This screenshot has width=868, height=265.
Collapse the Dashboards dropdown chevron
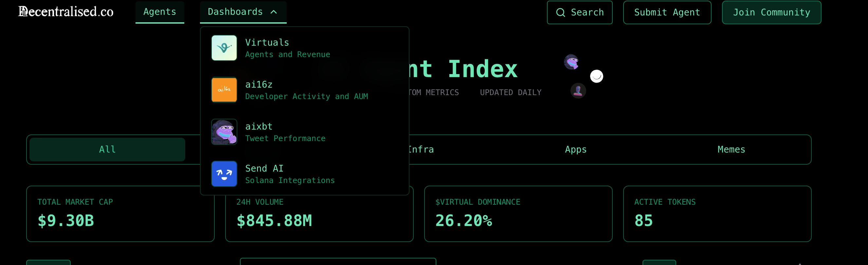(x=274, y=12)
